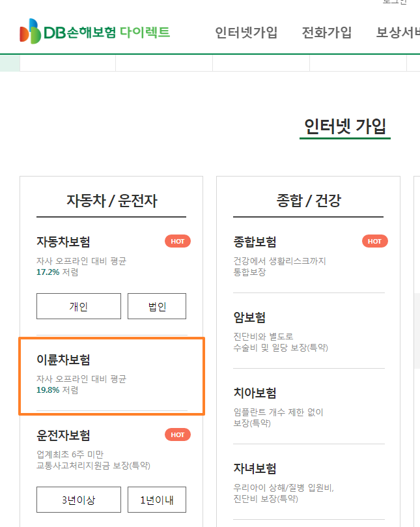420x527 pixels.
Task: Click HOT badge next to 운전자보험
Action: 178,435
